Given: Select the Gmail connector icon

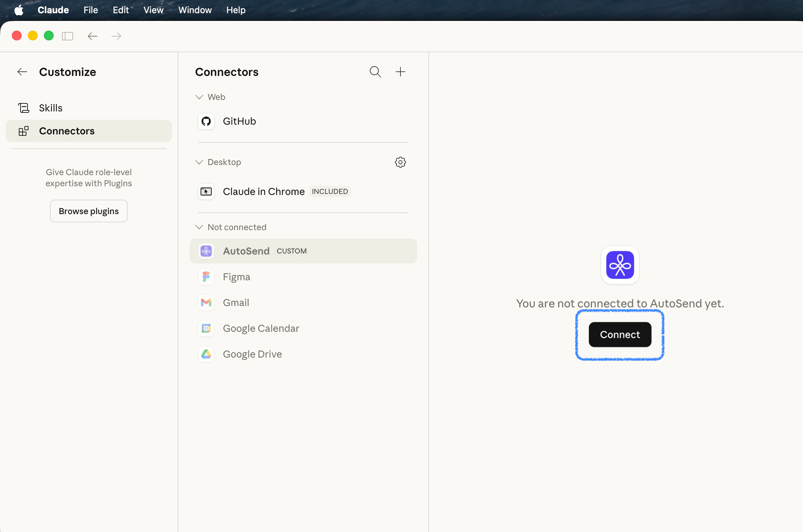Looking at the screenshot, I should pyautogui.click(x=206, y=303).
